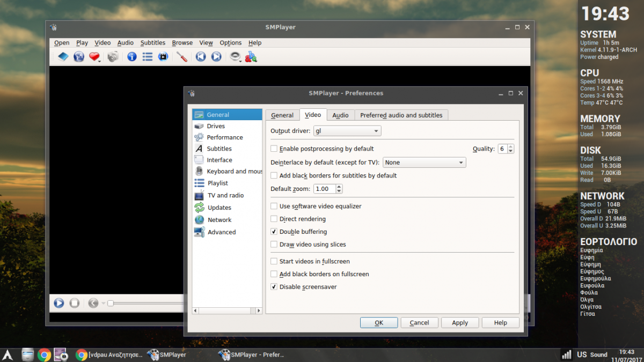Click the Next track toolbar icon
Viewport: 644px width, 362px height.
pyautogui.click(x=216, y=56)
